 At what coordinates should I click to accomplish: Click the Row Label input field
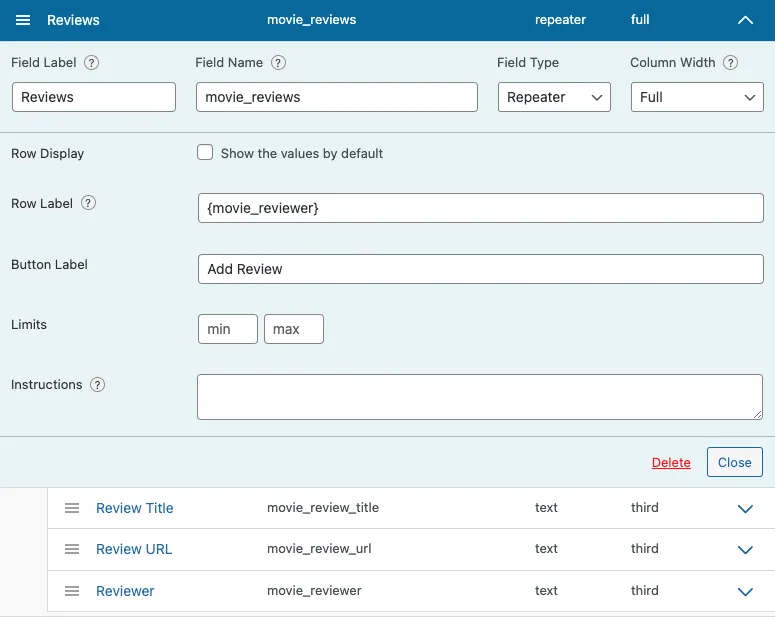tap(480, 208)
